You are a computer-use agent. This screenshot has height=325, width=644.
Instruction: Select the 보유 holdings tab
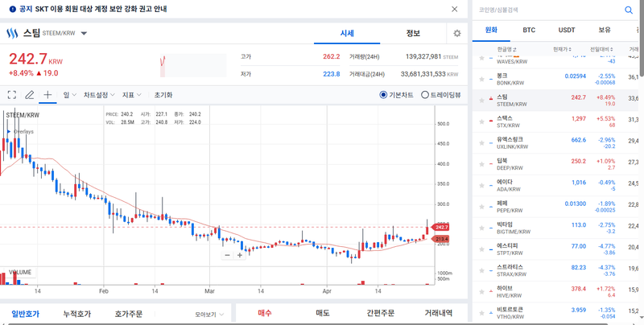[x=605, y=30]
